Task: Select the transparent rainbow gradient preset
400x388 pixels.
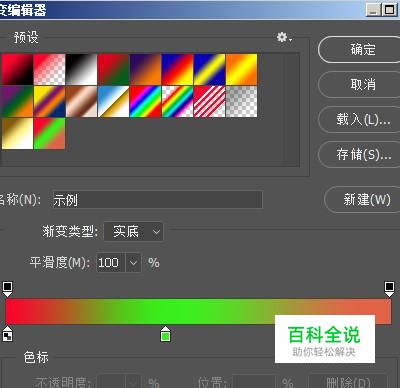Action: [178, 102]
